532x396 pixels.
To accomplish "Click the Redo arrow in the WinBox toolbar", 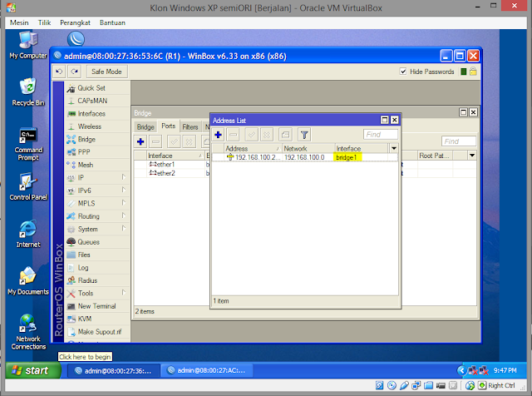I will [74, 72].
